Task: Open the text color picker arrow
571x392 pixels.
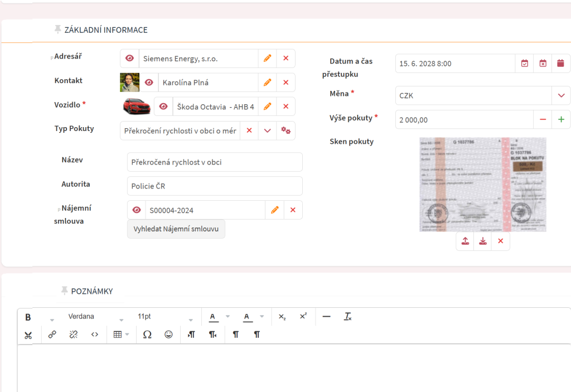Action: coord(228,317)
